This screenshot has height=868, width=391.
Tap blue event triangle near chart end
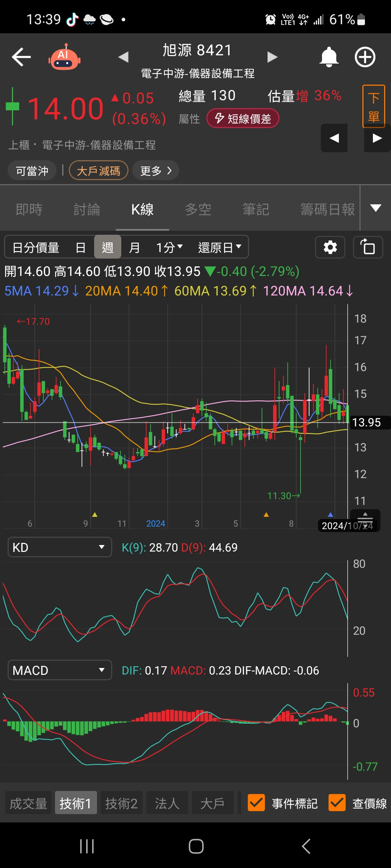click(x=330, y=514)
